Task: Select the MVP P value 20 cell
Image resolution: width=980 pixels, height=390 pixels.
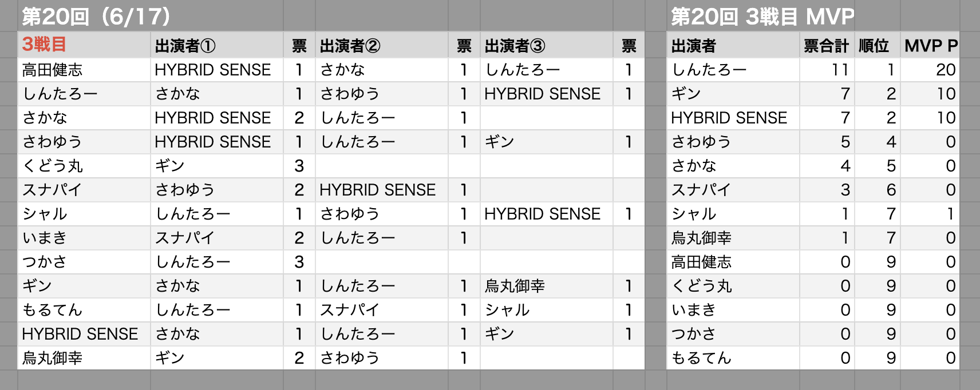Action: click(930, 70)
